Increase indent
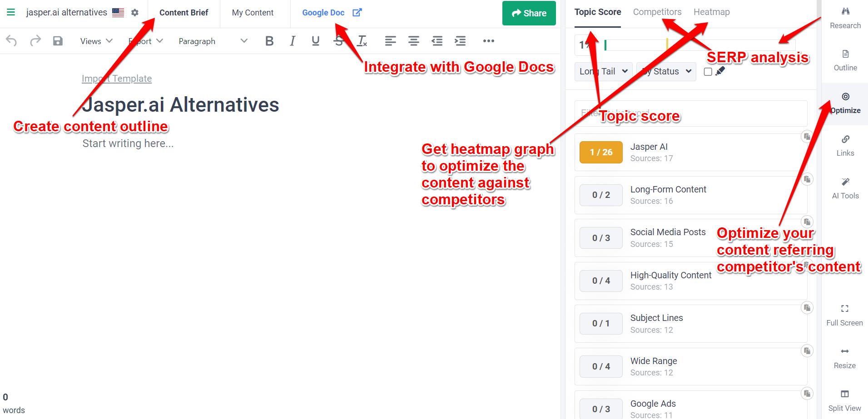The height and width of the screenshot is (419, 868). (x=460, y=41)
